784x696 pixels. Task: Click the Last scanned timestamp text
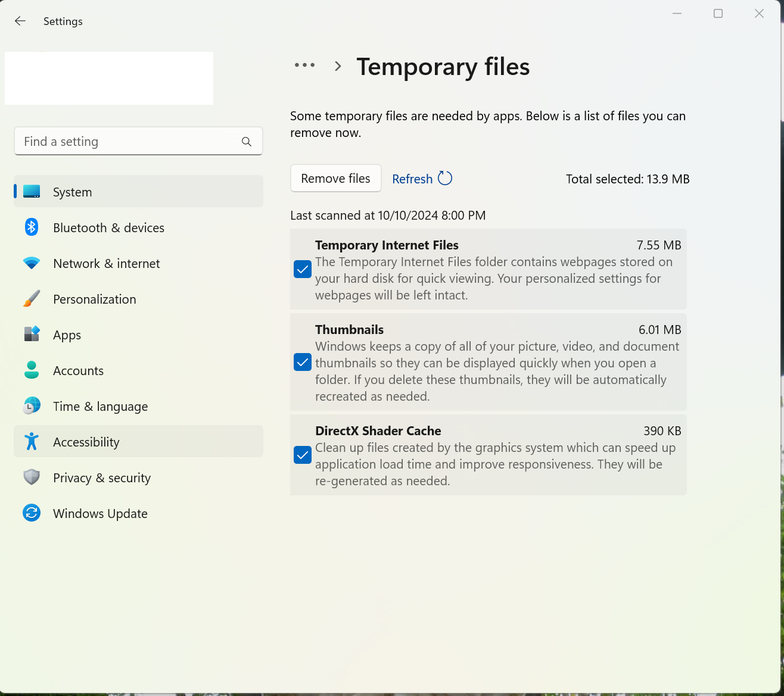coord(388,215)
